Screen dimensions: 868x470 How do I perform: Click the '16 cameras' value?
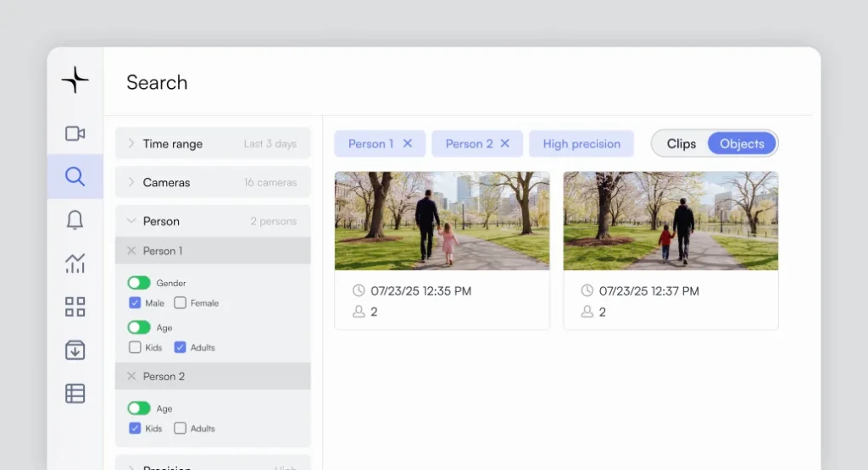(x=270, y=182)
